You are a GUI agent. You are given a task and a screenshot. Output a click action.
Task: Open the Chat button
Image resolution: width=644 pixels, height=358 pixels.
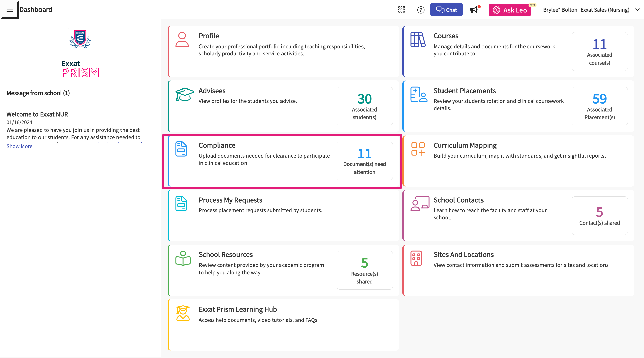(446, 10)
